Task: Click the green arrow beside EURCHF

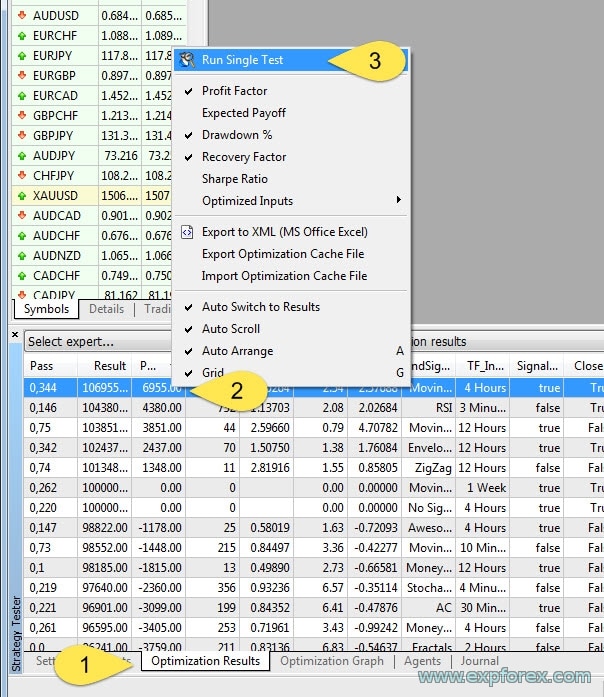Action: point(23,36)
